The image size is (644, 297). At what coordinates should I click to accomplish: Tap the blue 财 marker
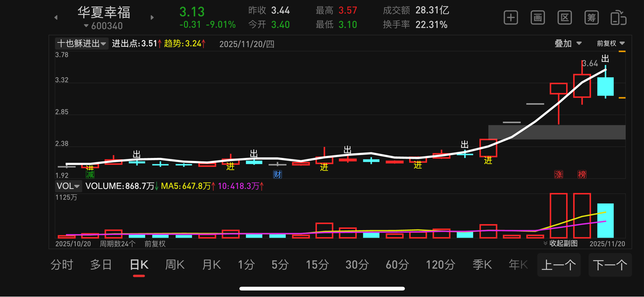click(x=277, y=174)
